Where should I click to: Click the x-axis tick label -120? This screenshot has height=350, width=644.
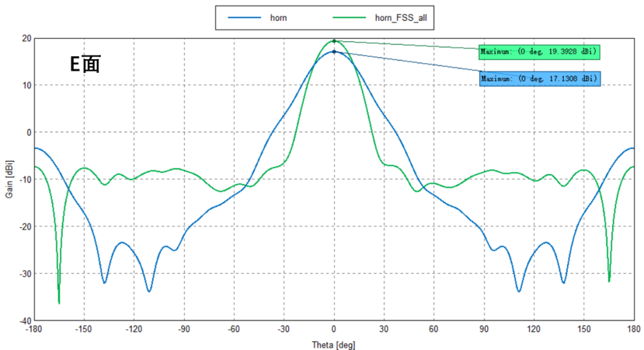point(134,329)
